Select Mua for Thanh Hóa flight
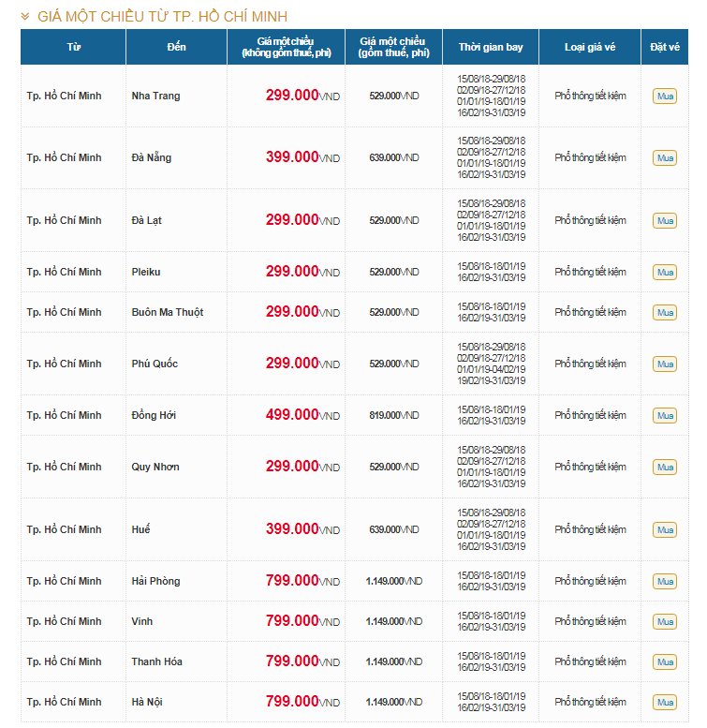This screenshot has width=707, height=728. coord(665,661)
